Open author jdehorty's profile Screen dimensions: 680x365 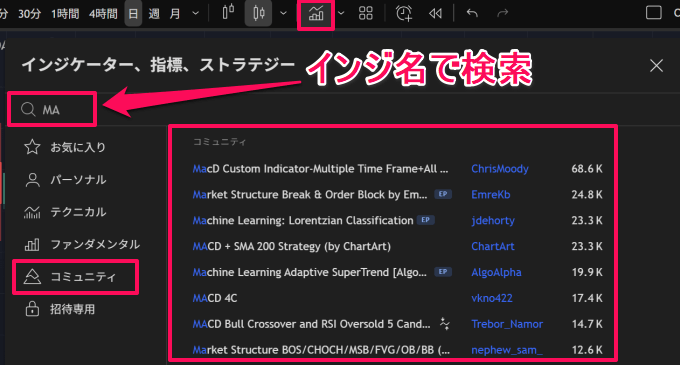coord(493,220)
